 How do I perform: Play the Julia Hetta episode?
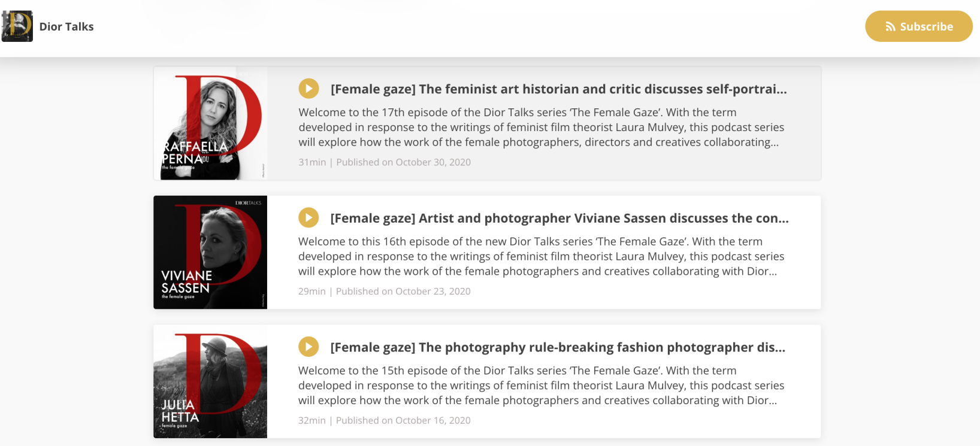(308, 347)
